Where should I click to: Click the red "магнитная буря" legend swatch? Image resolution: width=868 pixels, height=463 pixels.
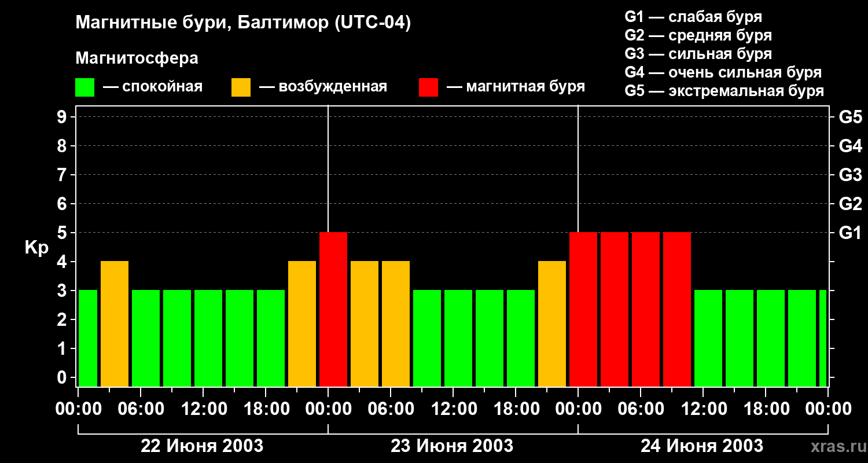coord(428,87)
